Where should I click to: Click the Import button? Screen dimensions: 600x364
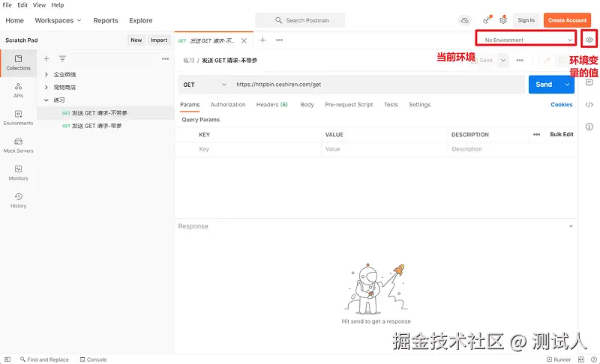pyautogui.click(x=159, y=40)
